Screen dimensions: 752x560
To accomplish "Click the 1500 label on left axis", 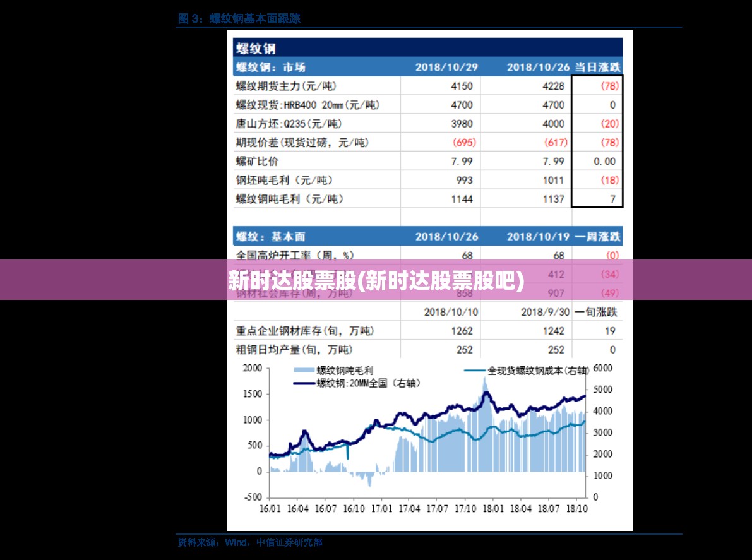I will (253, 394).
